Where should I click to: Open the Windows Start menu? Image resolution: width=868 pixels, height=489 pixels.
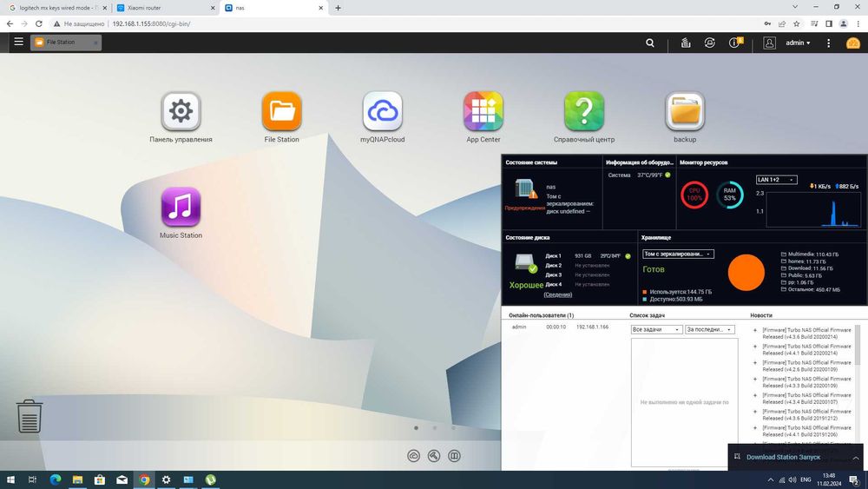pos(10,479)
